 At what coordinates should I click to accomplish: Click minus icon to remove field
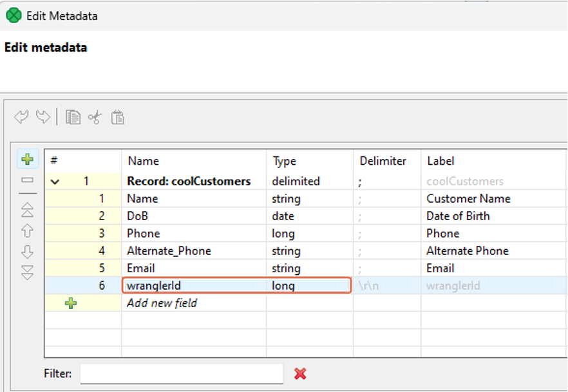(28, 180)
